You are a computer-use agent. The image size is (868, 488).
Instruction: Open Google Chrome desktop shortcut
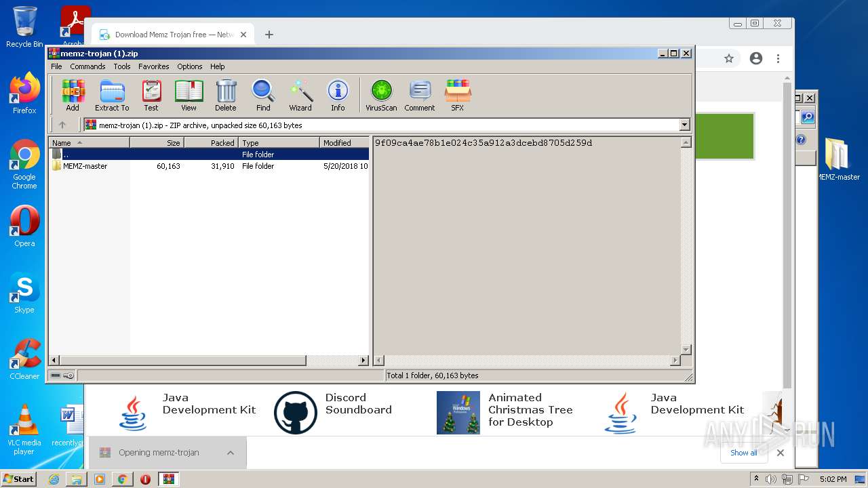point(24,165)
